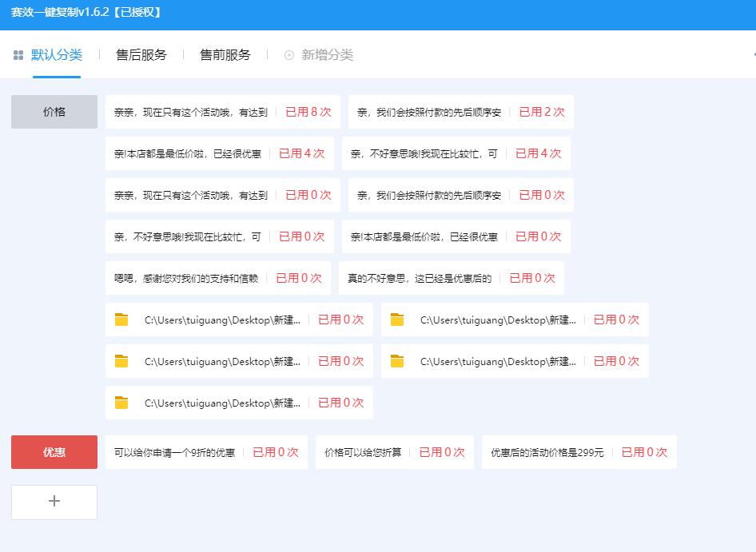Switch to the 售前服务 tab
The width and height of the screenshot is (756, 552).
224,54
